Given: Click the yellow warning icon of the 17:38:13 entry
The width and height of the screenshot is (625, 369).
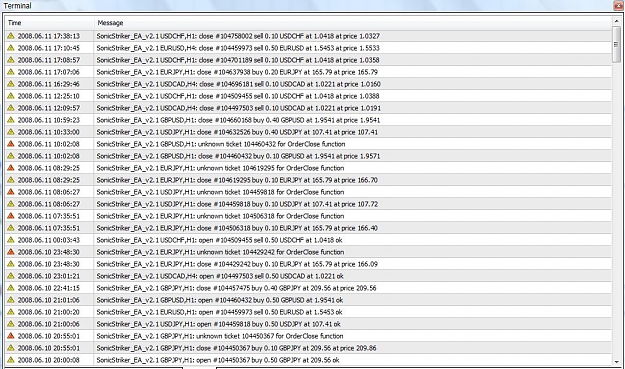Looking at the screenshot, I should pos(11,36).
